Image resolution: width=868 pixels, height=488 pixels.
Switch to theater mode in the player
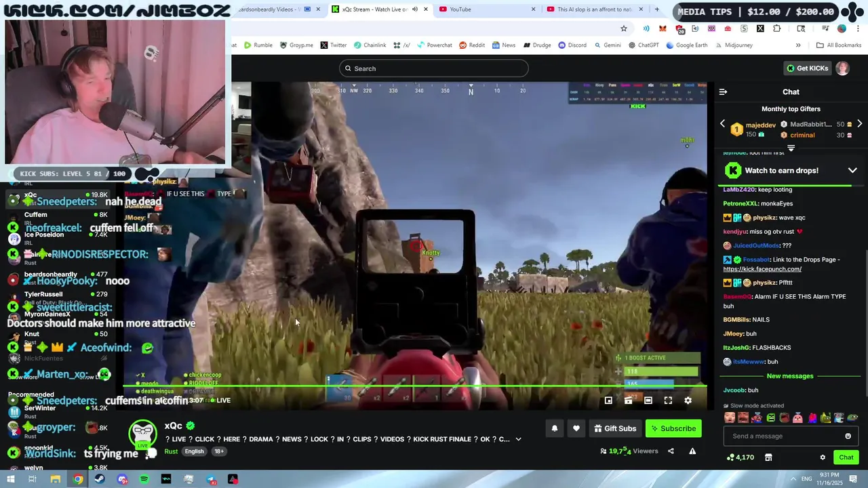point(648,401)
